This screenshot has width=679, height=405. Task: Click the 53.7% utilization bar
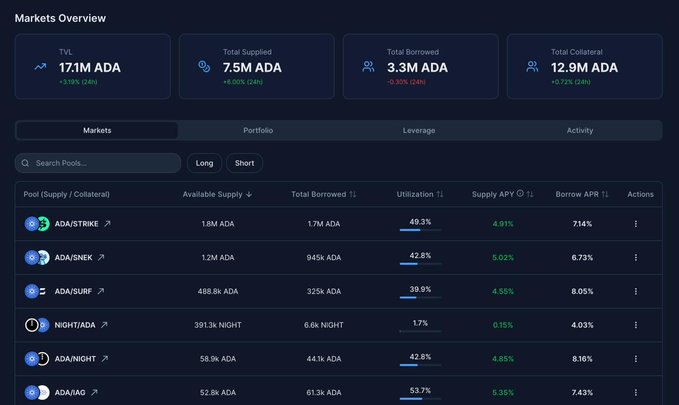420,399
